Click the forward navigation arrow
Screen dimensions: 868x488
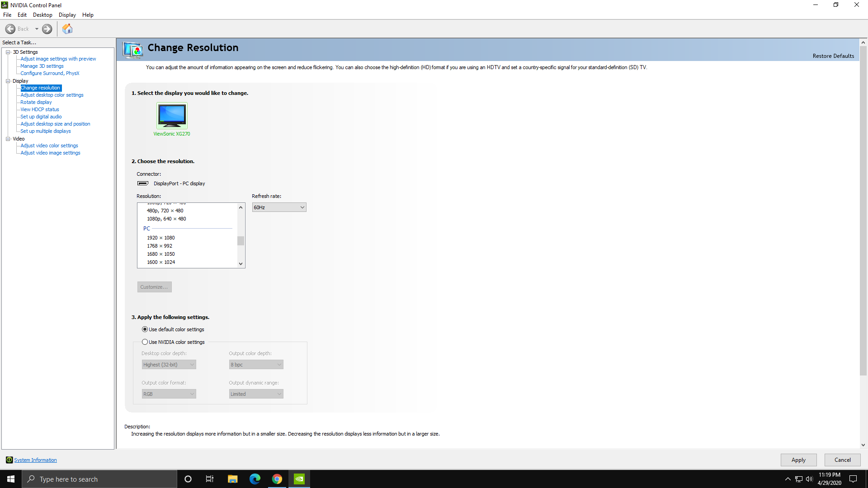pyautogui.click(x=47, y=28)
